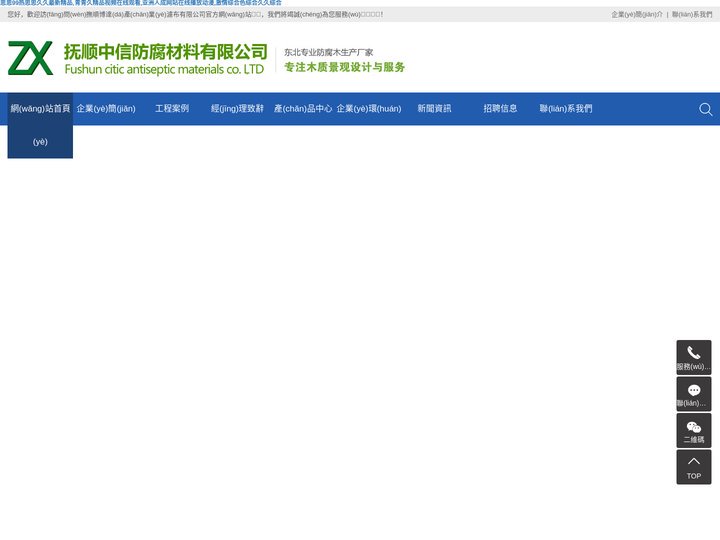Open the 經理致辭 menu item
This screenshot has width=720, height=540.
(237, 109)
